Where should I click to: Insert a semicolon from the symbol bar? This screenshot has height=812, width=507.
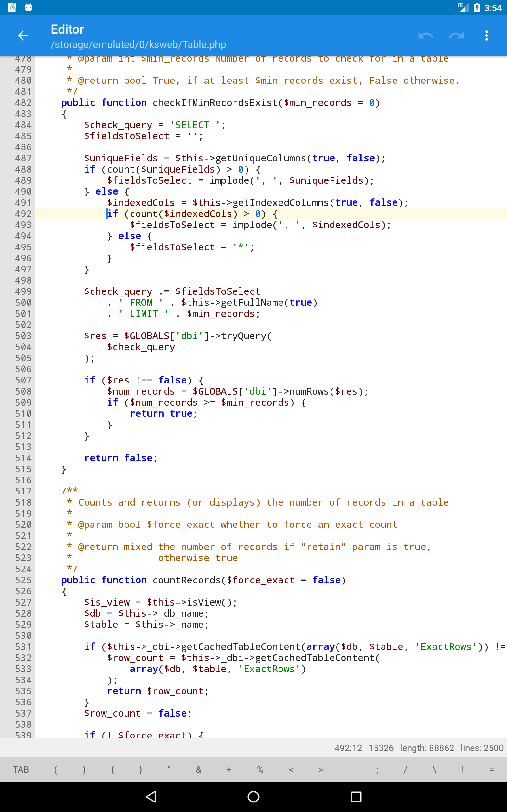(377, 769)
